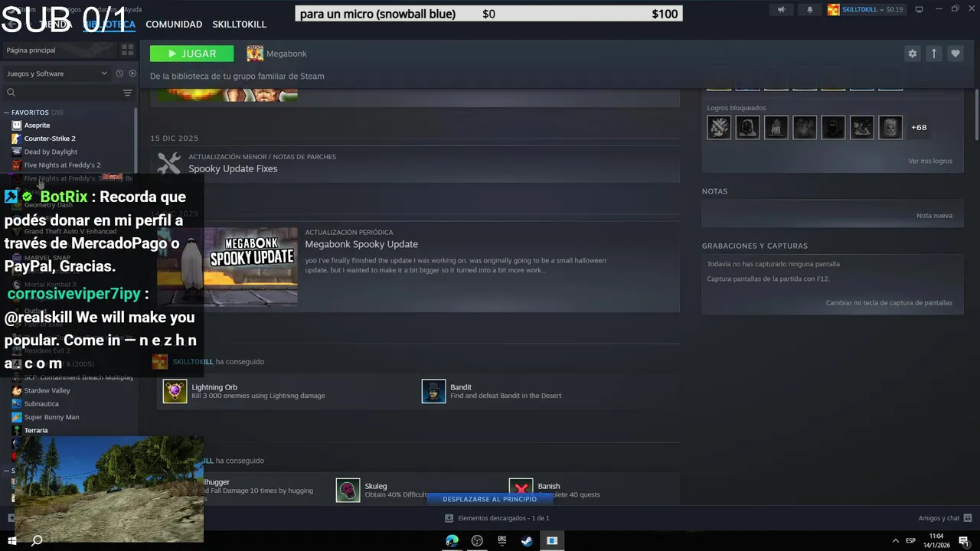980x551 pixels.
Task: Add Megabonk to favorites with heart icon
Action: 955,54
